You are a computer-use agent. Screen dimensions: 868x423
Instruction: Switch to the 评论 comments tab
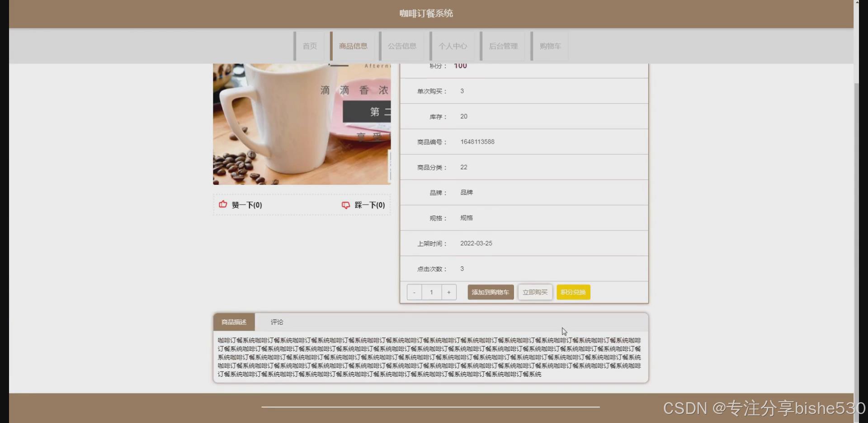pyautogui.click(x=276, y=322)
